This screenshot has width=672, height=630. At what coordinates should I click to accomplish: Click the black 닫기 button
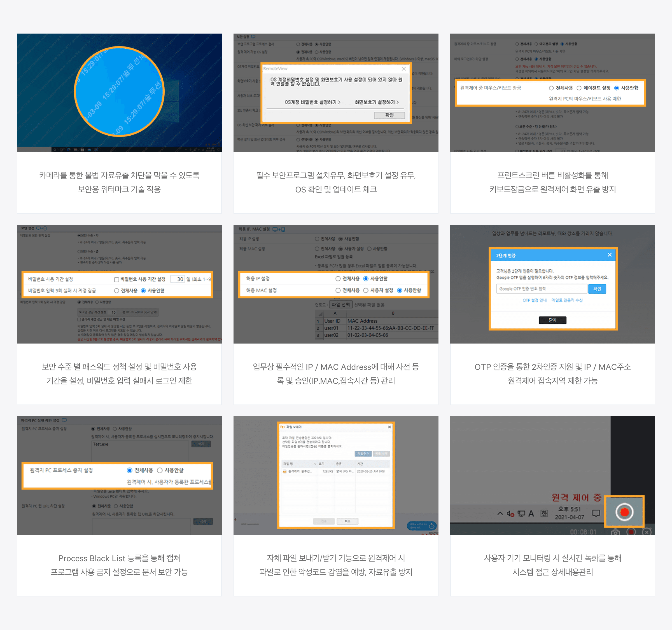click(552, 320)
